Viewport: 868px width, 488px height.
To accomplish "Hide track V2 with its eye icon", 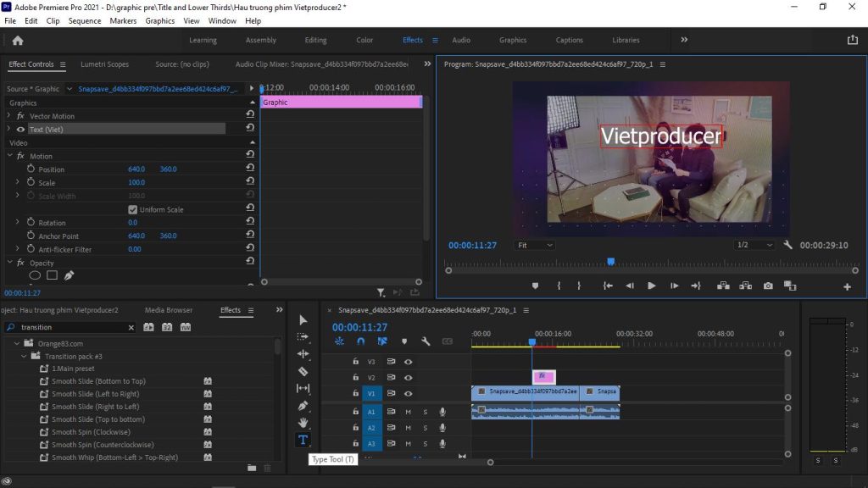I will (x=409, y=377).
